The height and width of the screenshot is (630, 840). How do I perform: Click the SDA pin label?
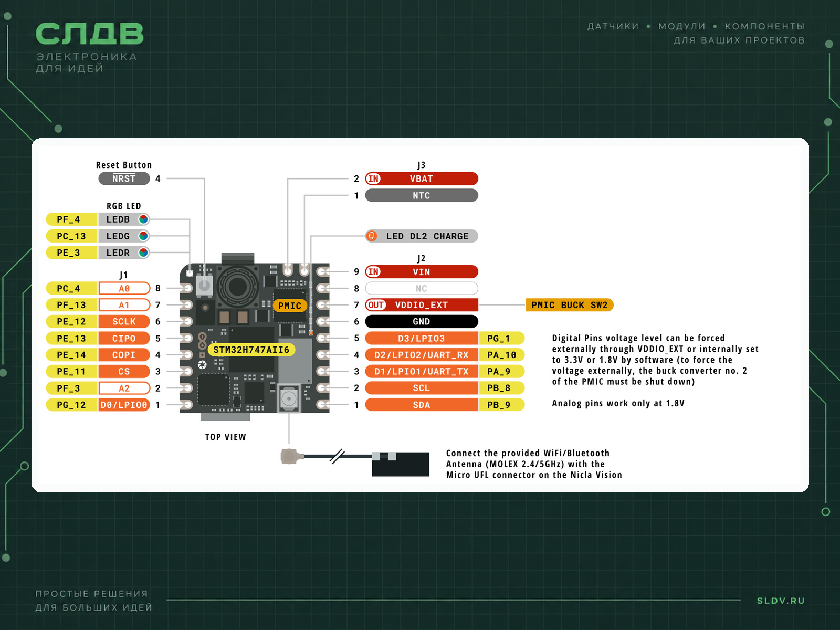coord(422,405)
